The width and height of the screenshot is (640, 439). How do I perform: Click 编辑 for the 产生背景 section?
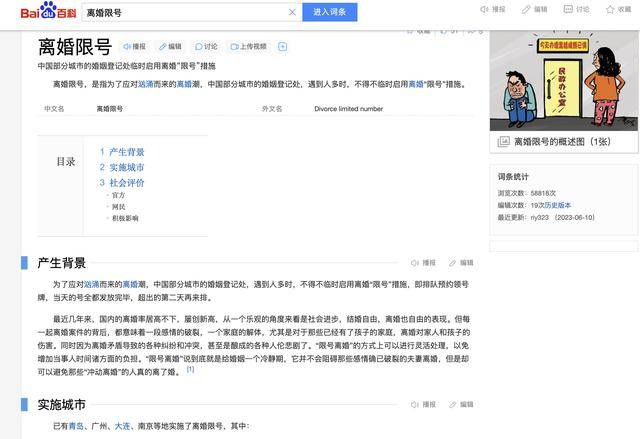click(x=461, y=263)
